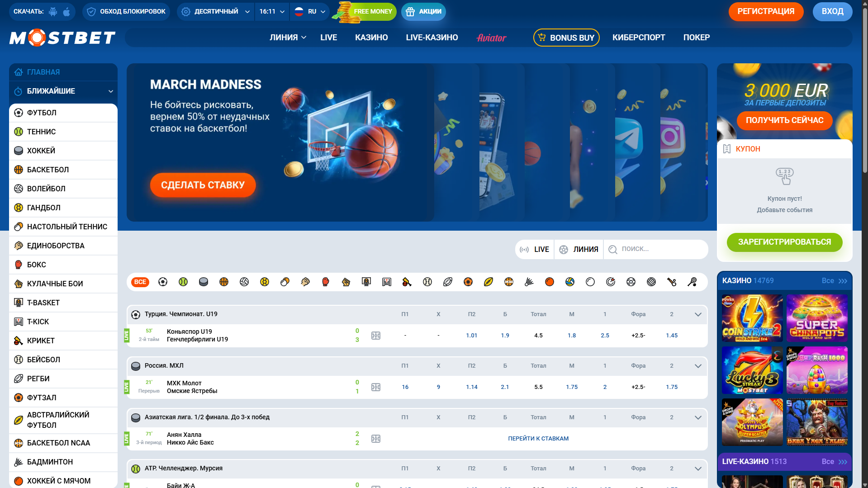
Task: Select the tennis ball filter icon
Action: pos(183,282)
